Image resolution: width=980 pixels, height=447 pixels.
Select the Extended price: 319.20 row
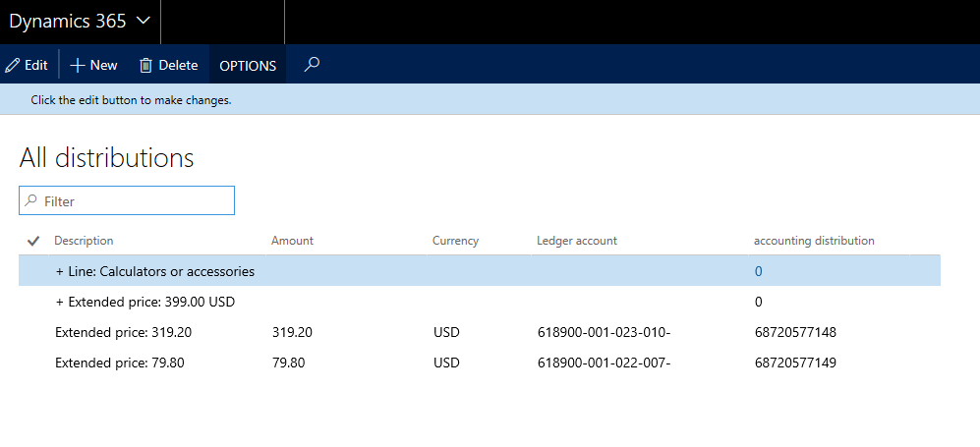click(123, 332)
